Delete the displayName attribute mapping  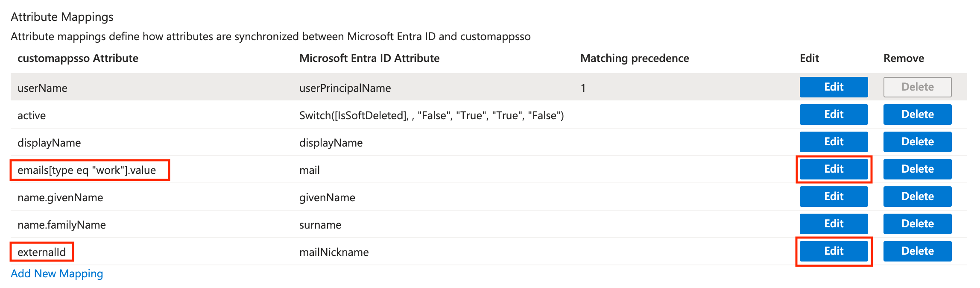(x=917, y=142)
